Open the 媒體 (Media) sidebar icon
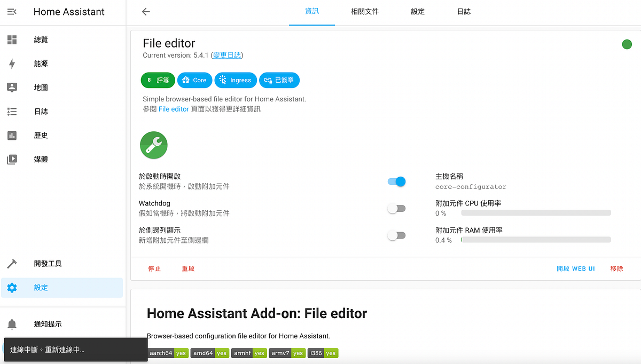Viewport: 641px width, 364px height. click(x=12, y=159)
